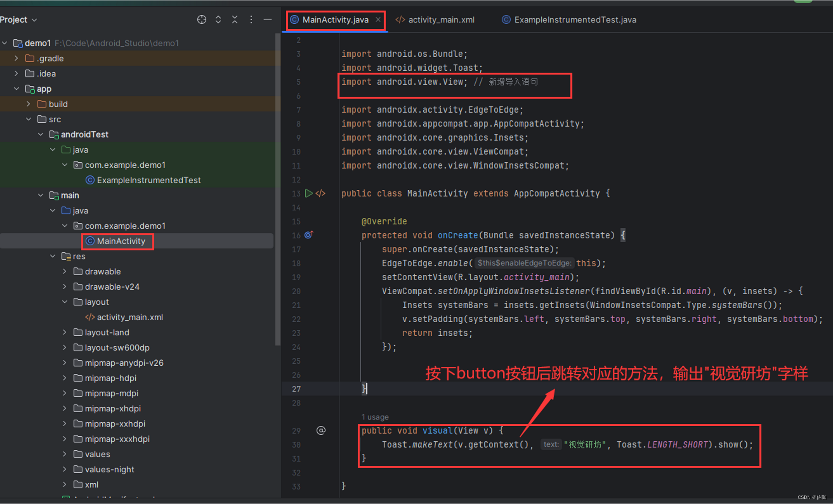833x504 pixels.
Task: Click the @ gutter icon on line 29
Action: (321, 430)
